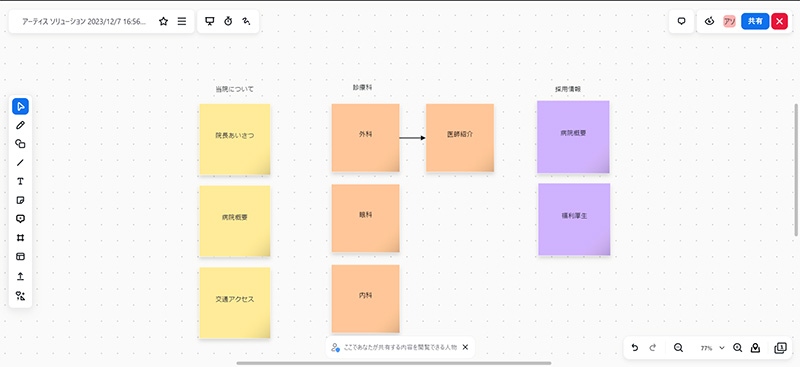Pick the straight line tool
The width and height of the screenshot is (800, 367).
(x=20, y=163)
